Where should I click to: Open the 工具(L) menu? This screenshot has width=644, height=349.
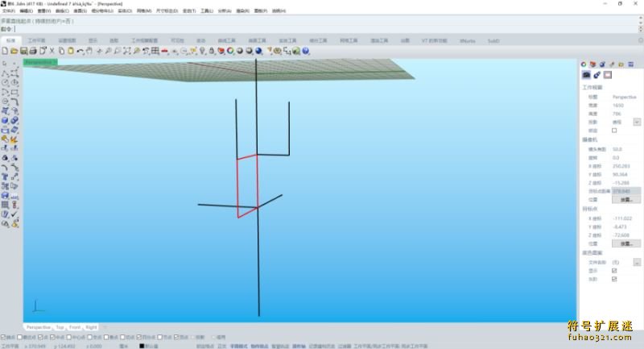207,10
